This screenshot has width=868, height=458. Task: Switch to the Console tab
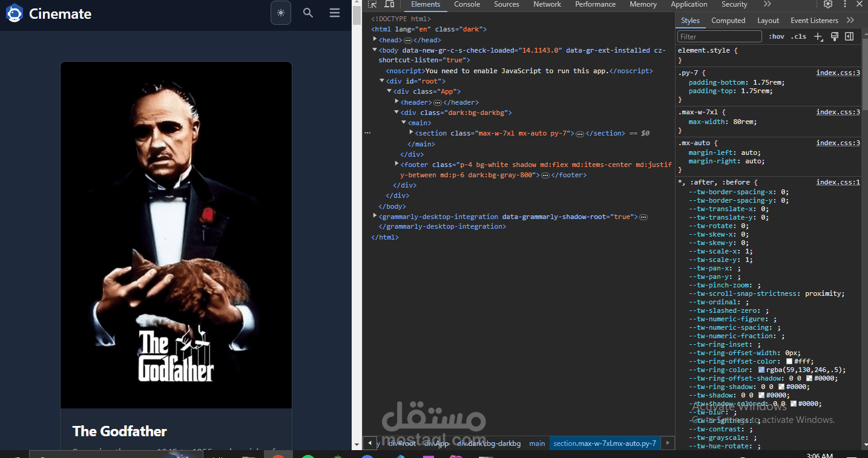(467, 4)
